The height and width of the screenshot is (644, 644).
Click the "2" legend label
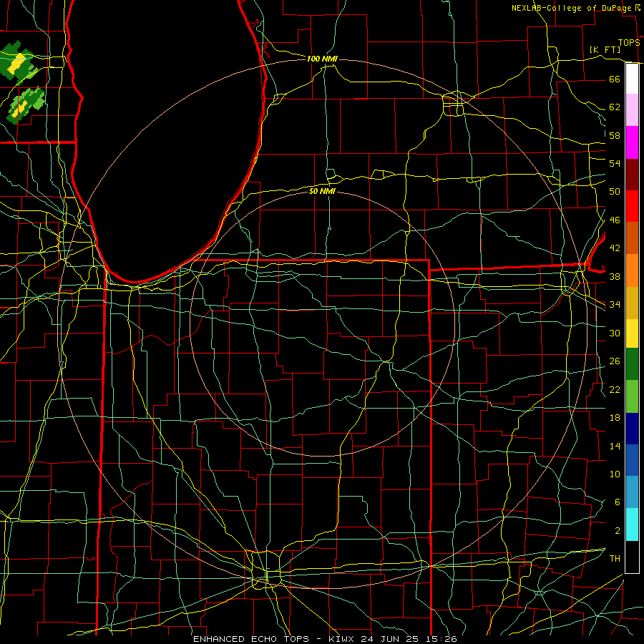pos(617,531)
